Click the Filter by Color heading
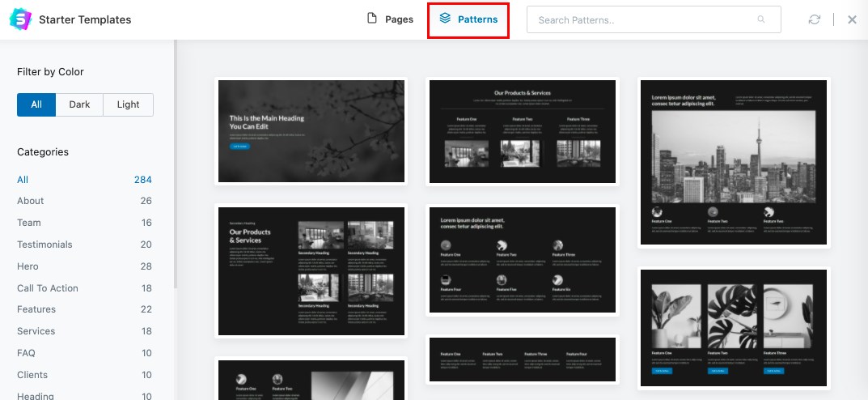Viewport: 868px width, 400px height. point(50,72)
